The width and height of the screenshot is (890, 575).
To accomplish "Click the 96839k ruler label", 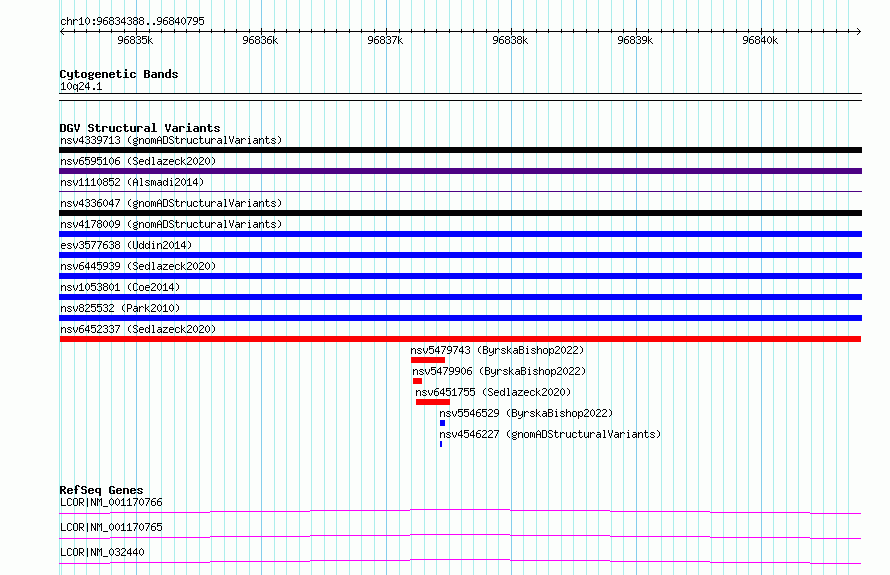I will click(x=635, y=40).
